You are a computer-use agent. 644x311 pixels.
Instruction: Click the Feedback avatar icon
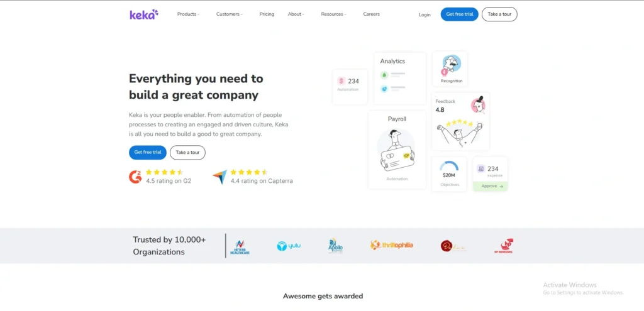478,105
